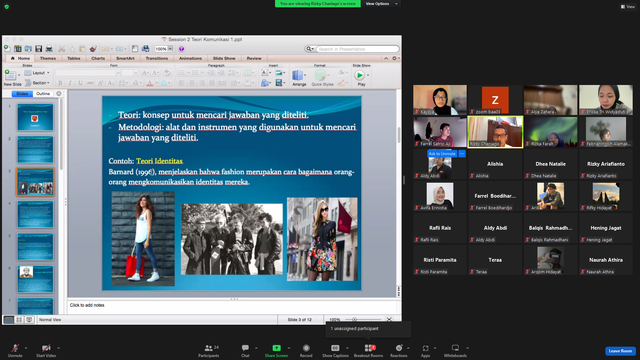Click the Search in Presentation field
This screenshot has height=360, width=640.
(x=358, y=49)
